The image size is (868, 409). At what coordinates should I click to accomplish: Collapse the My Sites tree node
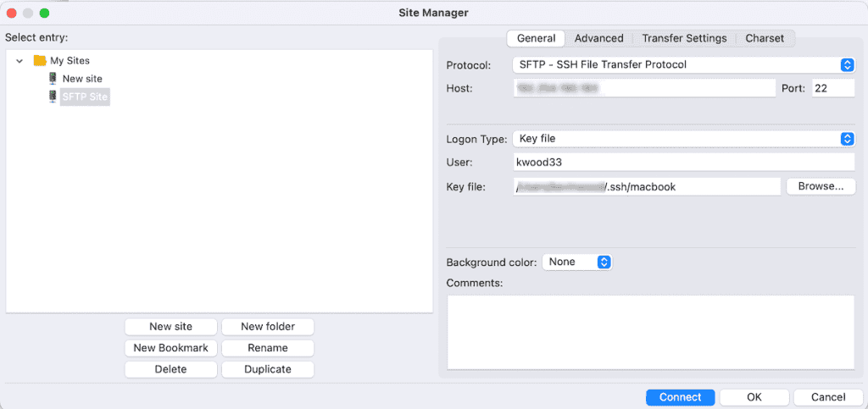(x=20, y=61)
